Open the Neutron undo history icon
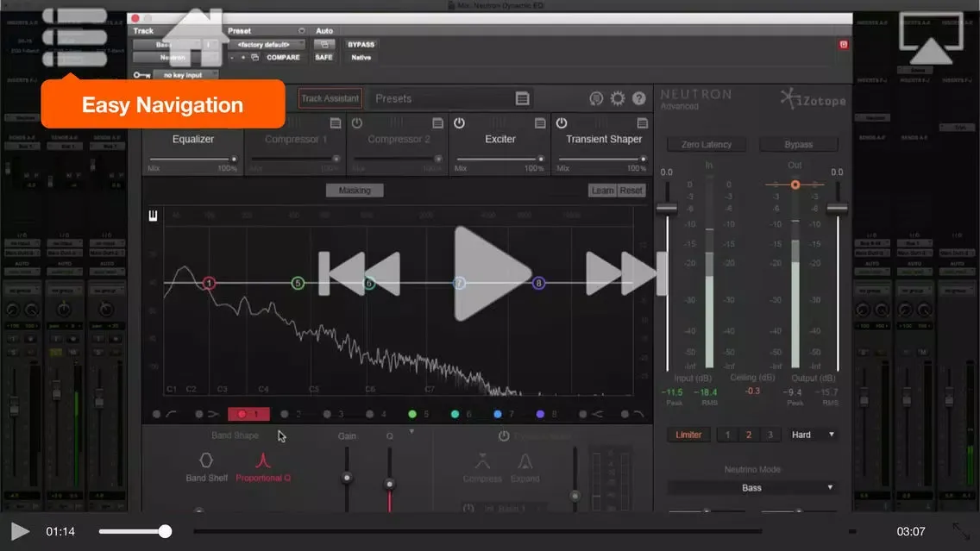The image size is (980, 551). click(596, 98)
